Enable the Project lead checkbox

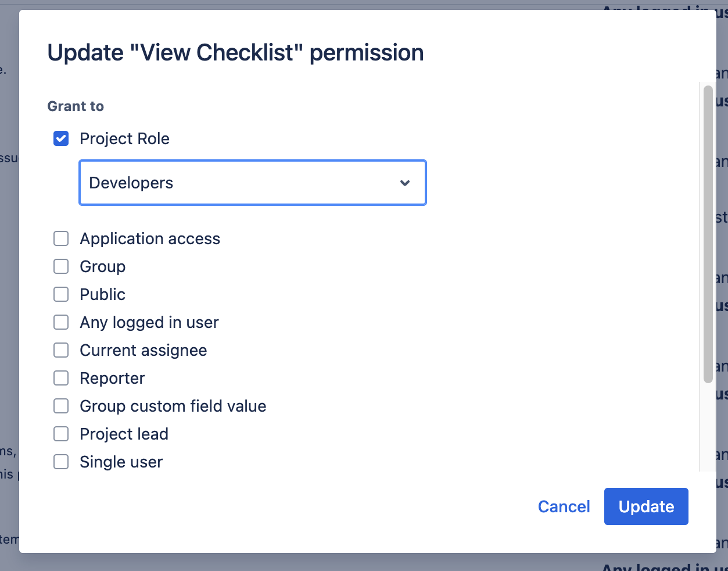(x=61, y=434)
